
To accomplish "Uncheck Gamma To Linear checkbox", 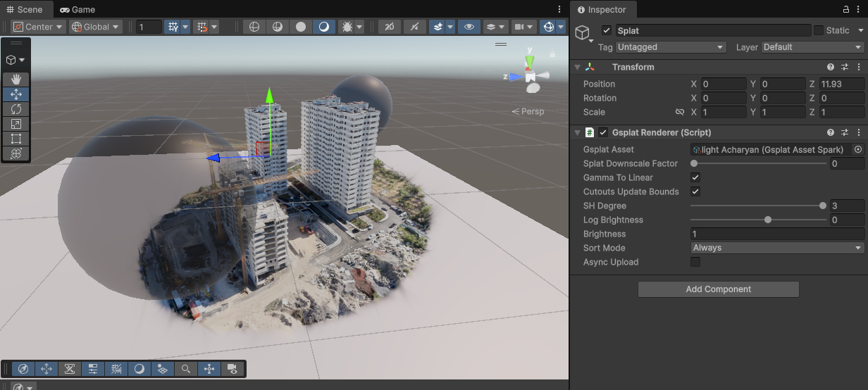I will pyautogui.click(x=695, y=177).
